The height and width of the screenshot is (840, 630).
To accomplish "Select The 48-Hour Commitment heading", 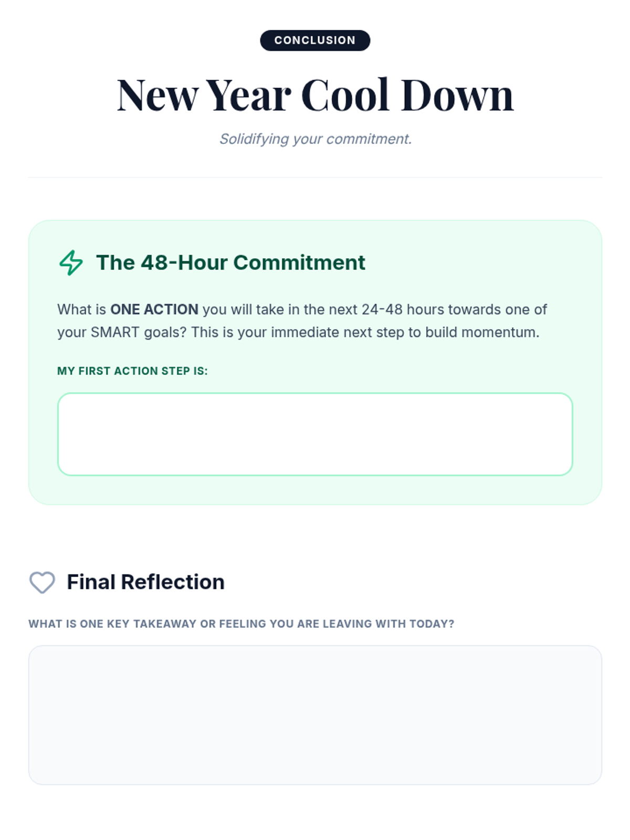I will point(230,262).
